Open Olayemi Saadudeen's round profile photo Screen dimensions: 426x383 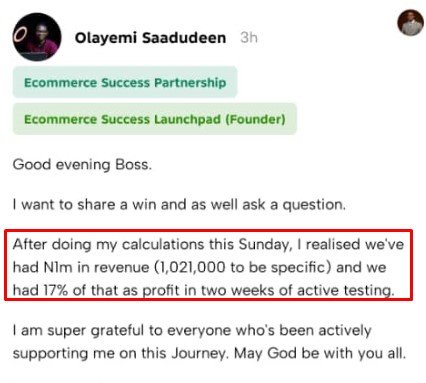(x=37, y=37)
